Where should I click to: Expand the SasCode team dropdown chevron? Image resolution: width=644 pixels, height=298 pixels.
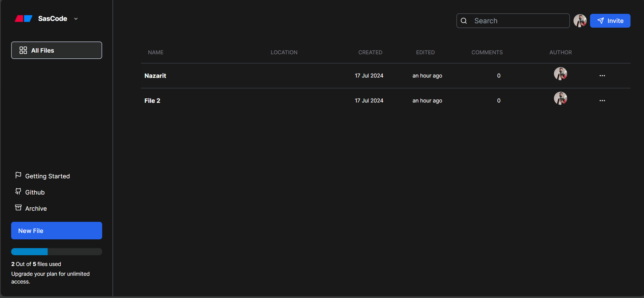click(76, 19)
